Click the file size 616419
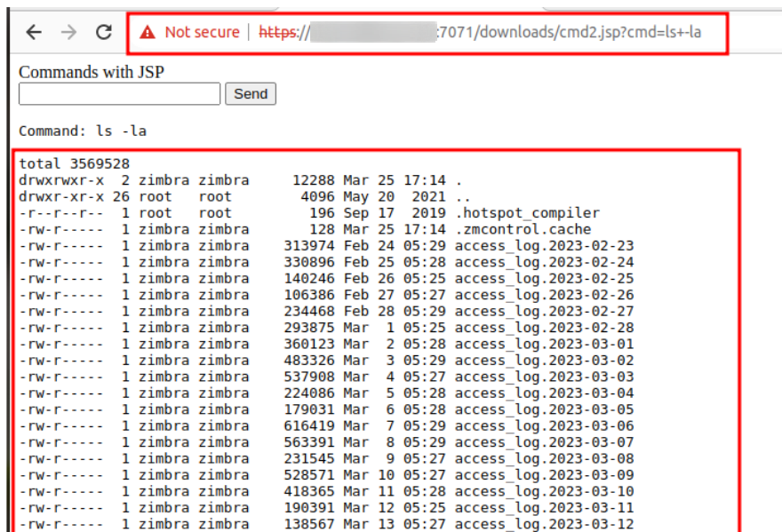782x532 pixels. (x=309, y=425)
